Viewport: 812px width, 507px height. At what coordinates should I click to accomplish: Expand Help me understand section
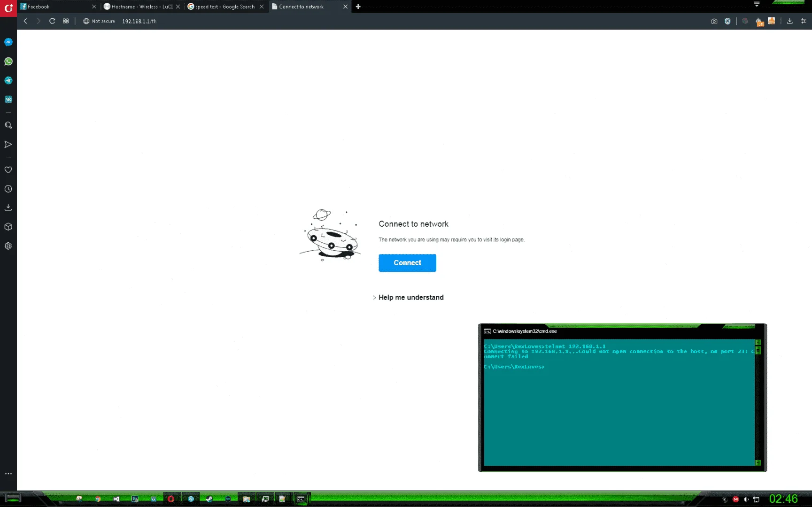(x=408, y=298)
